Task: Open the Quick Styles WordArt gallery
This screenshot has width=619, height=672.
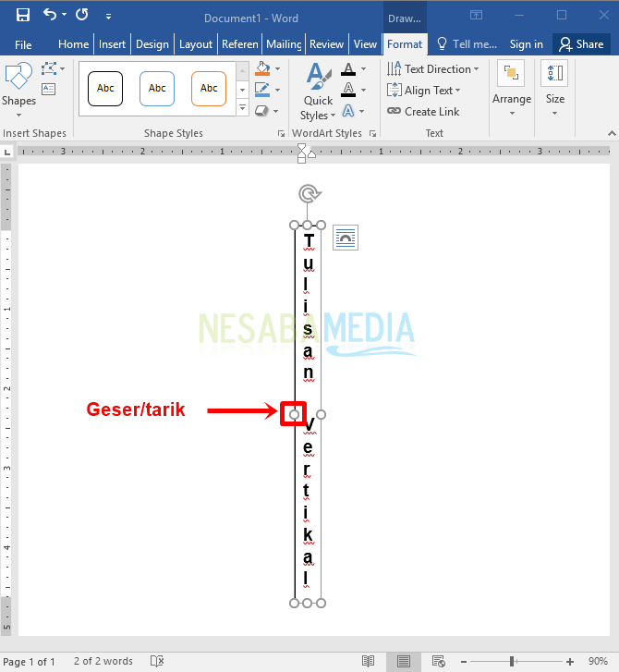Action: click(x=318, y=92)
